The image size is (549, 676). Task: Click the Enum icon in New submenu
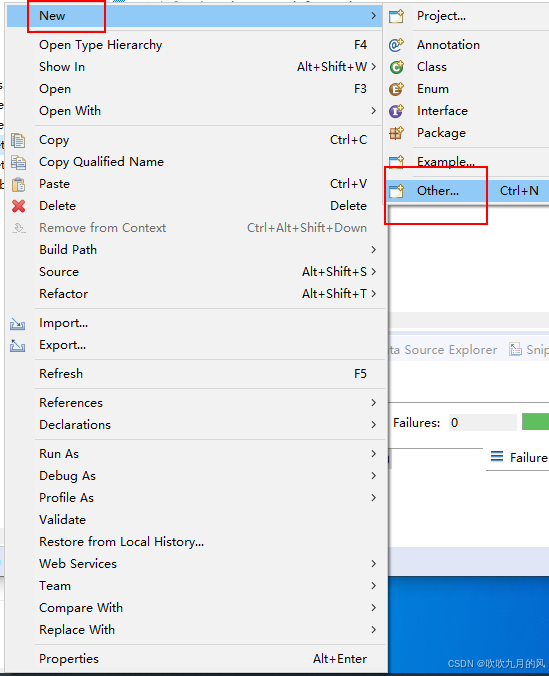click(396, 89)
